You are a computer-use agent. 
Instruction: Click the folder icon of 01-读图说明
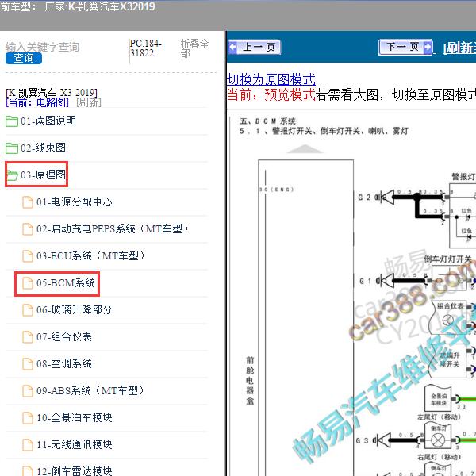click(12, 121)
